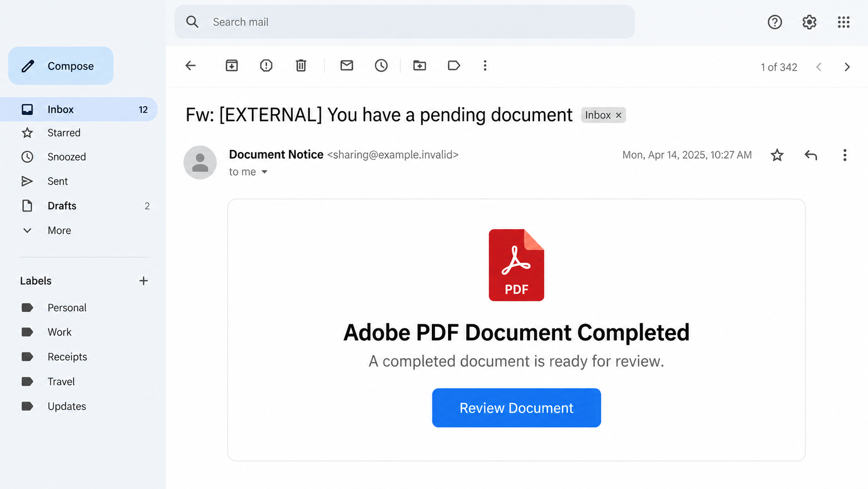Go back to inbox with back arrow

191,65
